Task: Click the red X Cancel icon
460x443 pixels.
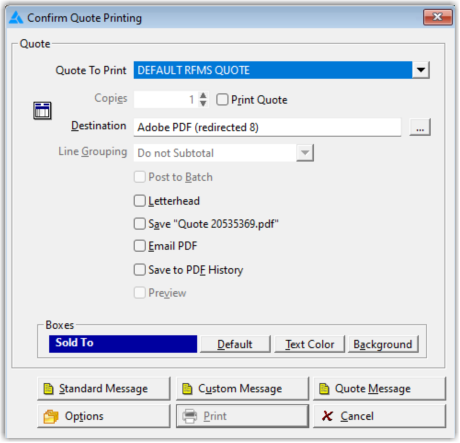Action: [327, 416]
